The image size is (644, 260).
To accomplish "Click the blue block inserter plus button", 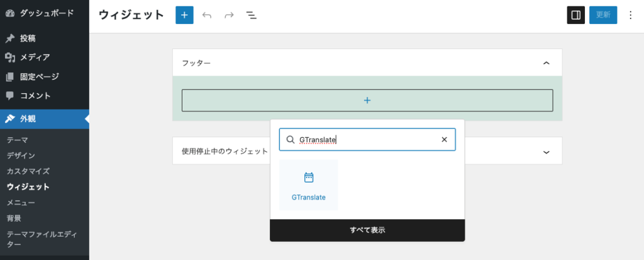I will tap(184, 15).
